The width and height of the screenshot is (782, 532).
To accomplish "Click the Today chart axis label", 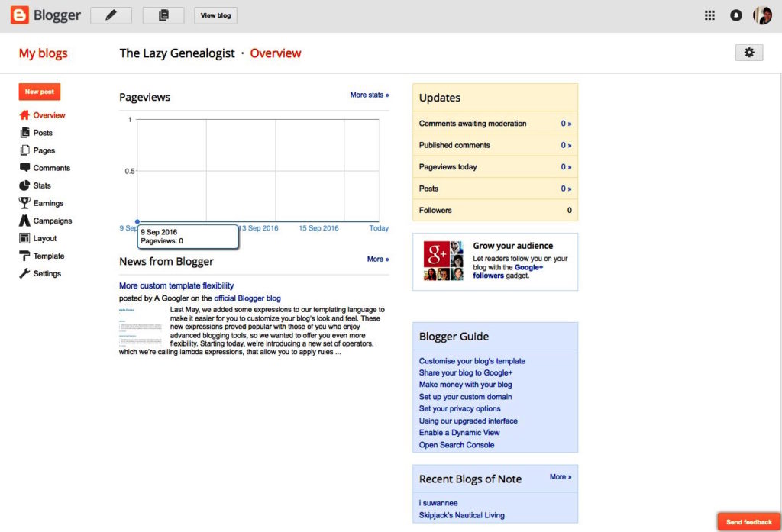I will pyautogui.click(x=379, y=228).
